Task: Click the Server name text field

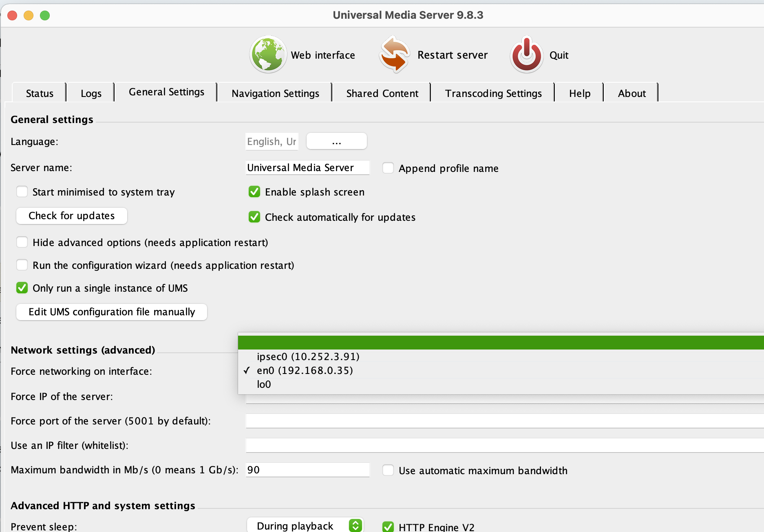Action: [307, 167]
